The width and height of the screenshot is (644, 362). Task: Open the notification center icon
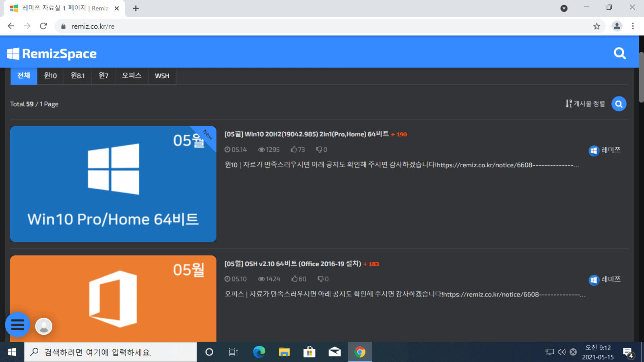628,353
